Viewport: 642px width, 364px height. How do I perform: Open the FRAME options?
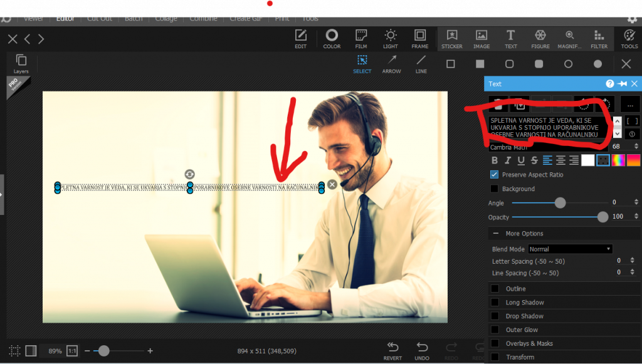pyautogui.click(x=420, y=39)
